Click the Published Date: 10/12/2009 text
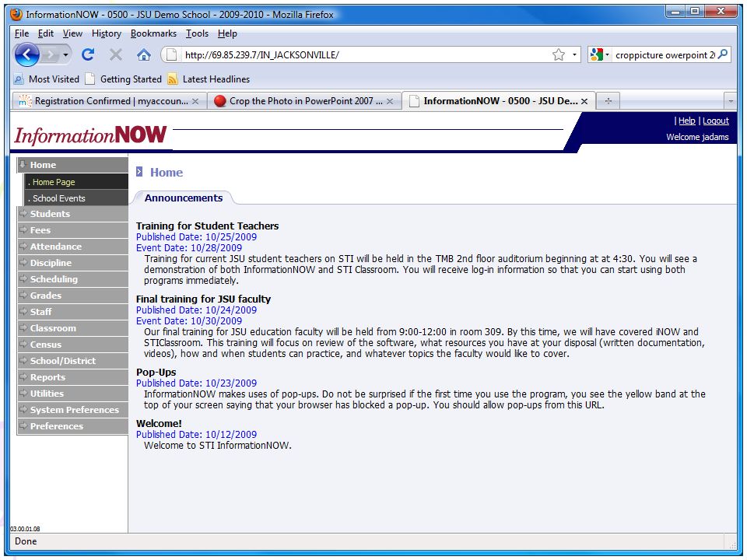This screenshot has width=747, height=560. click(x=196, y=434)
